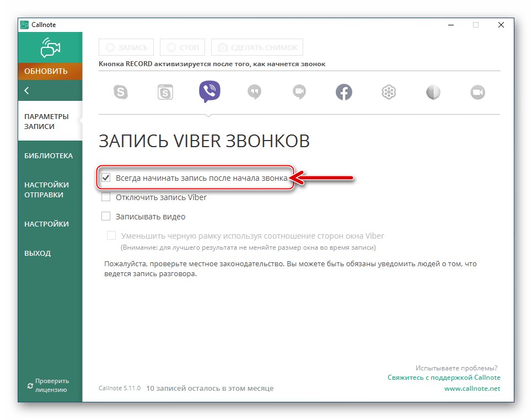Viewport: 532px width, 420px height.
Task: Click '10 записей осталось в этом месяце' text
Action: tap(209, 389)
